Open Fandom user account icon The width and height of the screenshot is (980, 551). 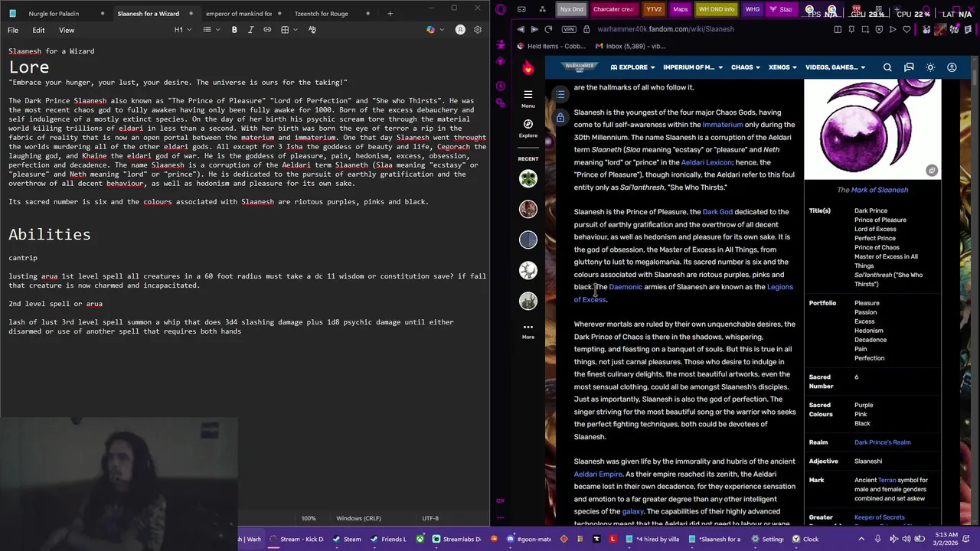coord(952,67)
